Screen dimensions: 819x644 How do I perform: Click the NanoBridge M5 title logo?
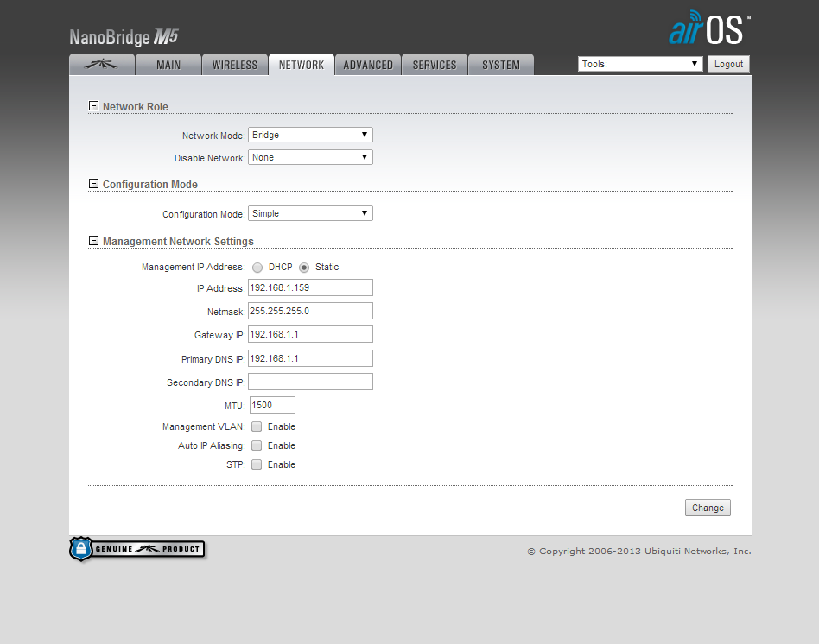coord(124,37)
